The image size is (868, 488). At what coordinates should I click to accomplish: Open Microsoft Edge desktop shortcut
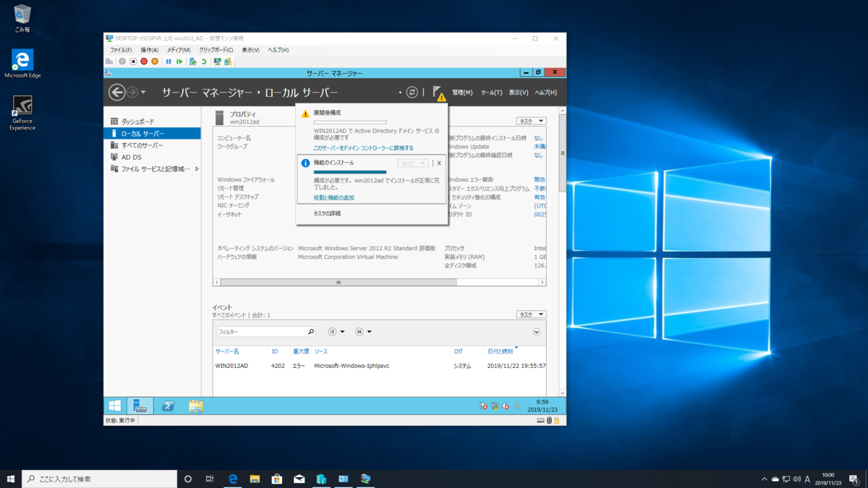[22, 64]
